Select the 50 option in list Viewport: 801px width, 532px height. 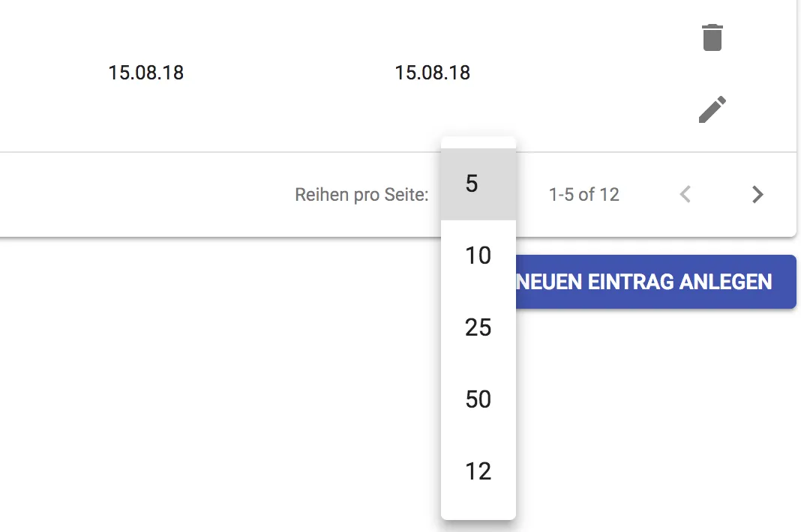pyautogui.click(x=478, y=399)
